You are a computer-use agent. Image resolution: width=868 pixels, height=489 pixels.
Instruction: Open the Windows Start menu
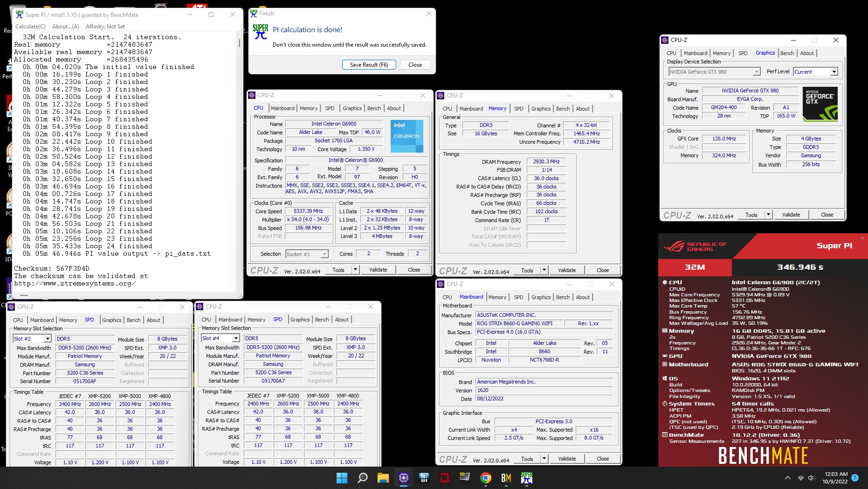coord(342,478)
